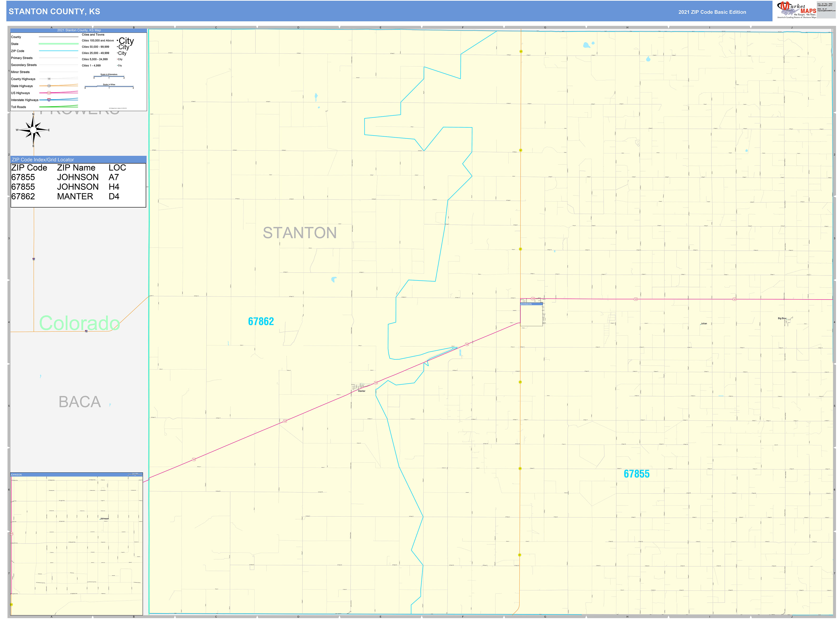Select the County Highways 123 marker
Screen dimensions: 840x619
(x=49, y=79)
